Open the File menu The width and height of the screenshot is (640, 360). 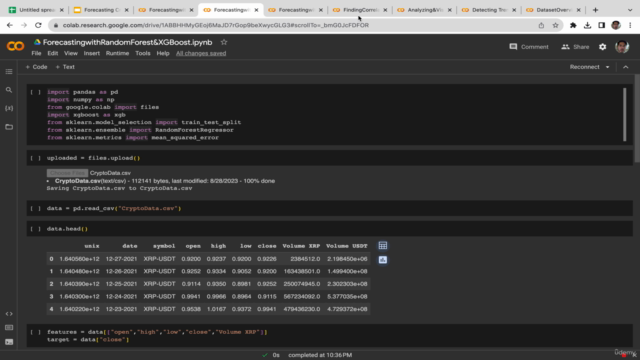coord(36,53)
